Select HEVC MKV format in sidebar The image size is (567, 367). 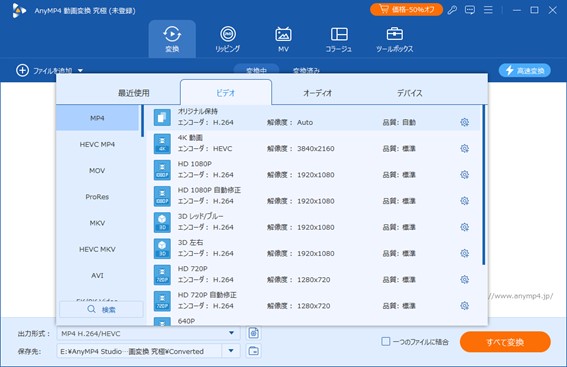[97, 249]
